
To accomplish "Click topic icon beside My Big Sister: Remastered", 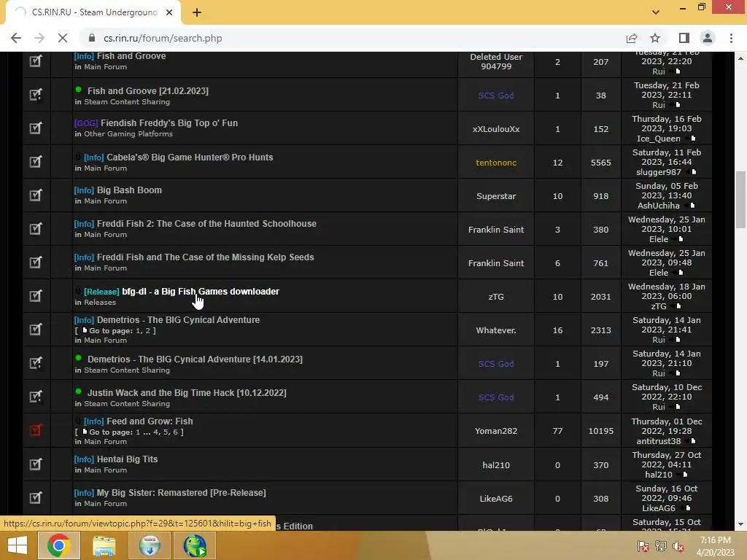I will (36, 498).
